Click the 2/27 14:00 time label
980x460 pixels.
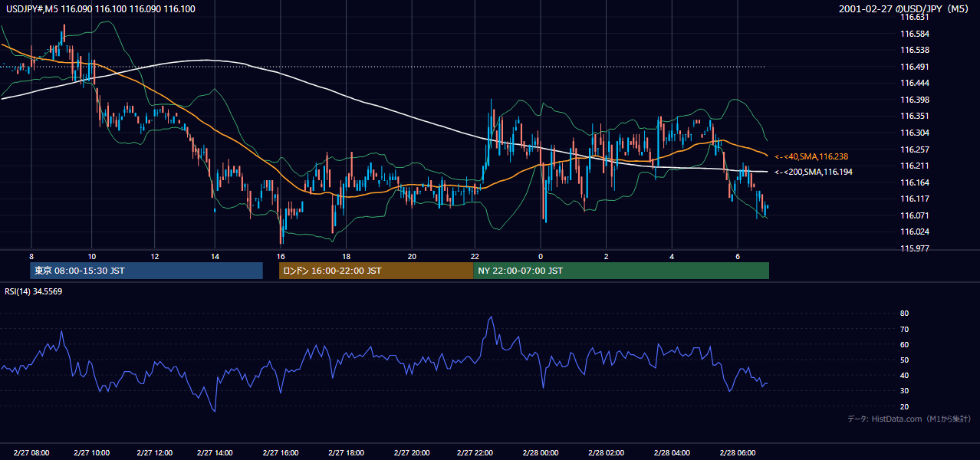(x=215, y=452)
